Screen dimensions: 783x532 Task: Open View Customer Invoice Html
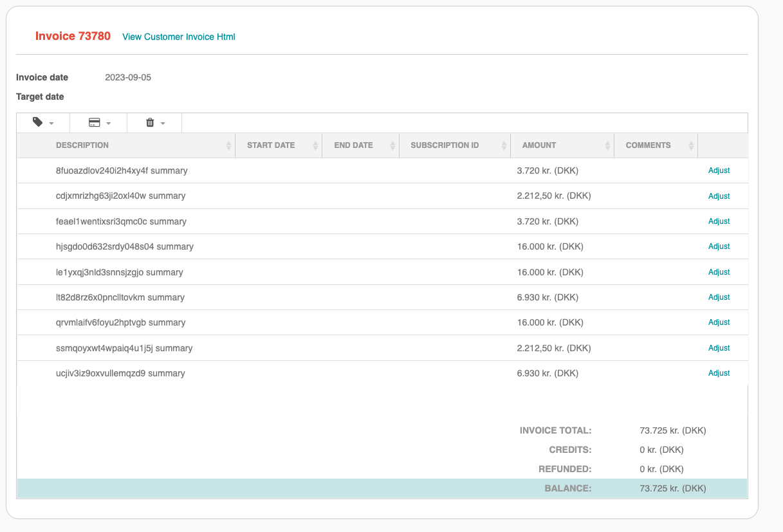coord(178,37)
